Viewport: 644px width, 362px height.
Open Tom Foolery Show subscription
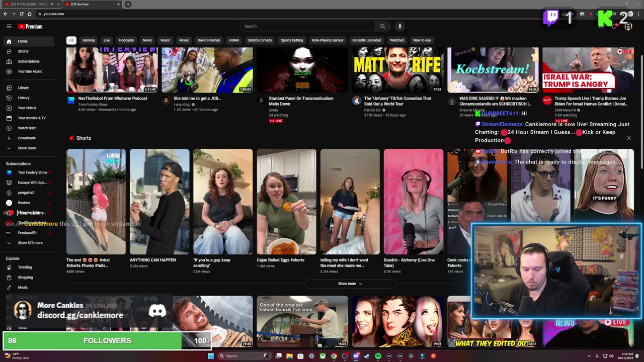(28, 172)
